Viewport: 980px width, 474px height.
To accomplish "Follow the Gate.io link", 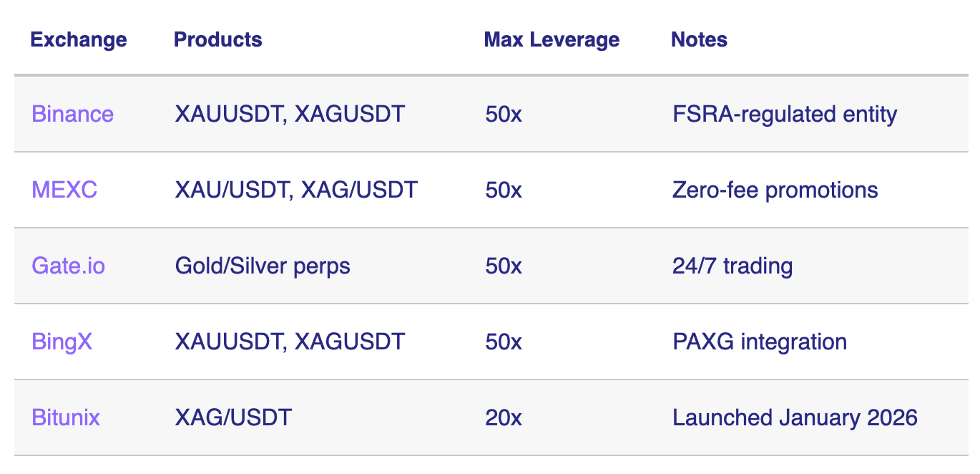I will pos(68,266).
